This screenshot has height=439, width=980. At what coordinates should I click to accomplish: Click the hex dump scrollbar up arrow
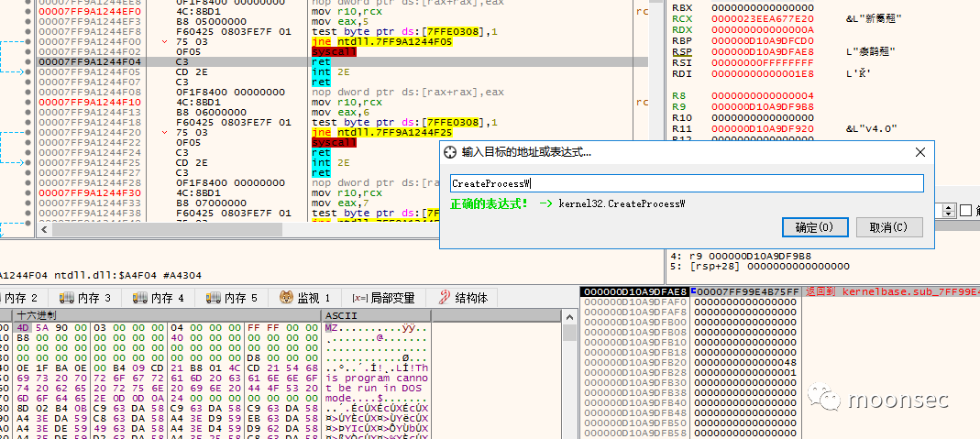click(569, 317)
